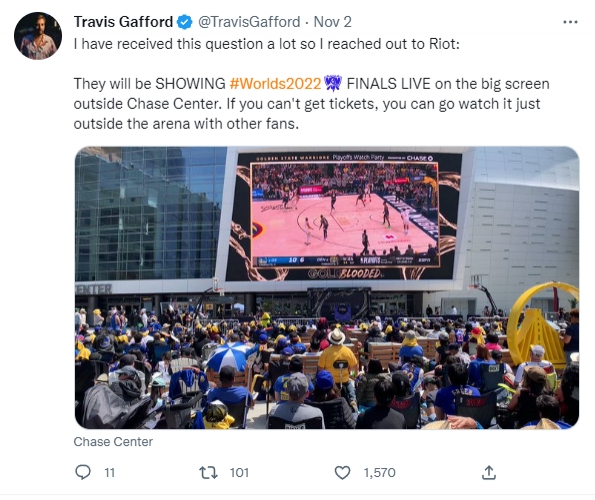Viewport: 595px width, 500px height.
Task: View the 1,570 likes count
Action: pos(379,473)
